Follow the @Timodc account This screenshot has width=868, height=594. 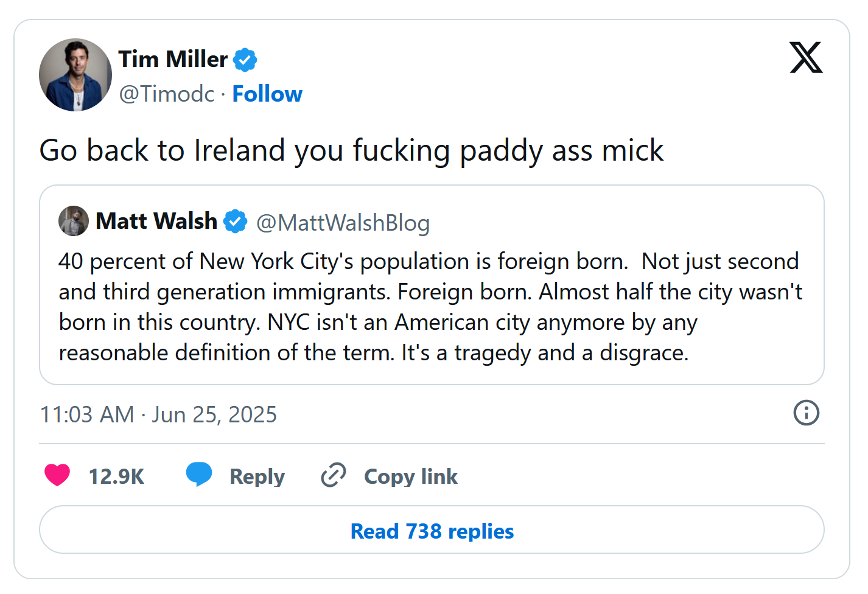coord(267,94)
